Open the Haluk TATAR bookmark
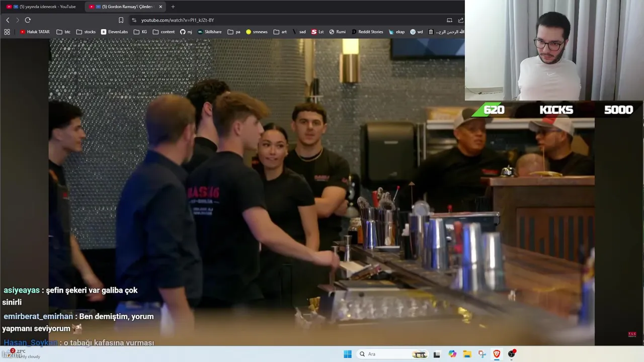 35,32
